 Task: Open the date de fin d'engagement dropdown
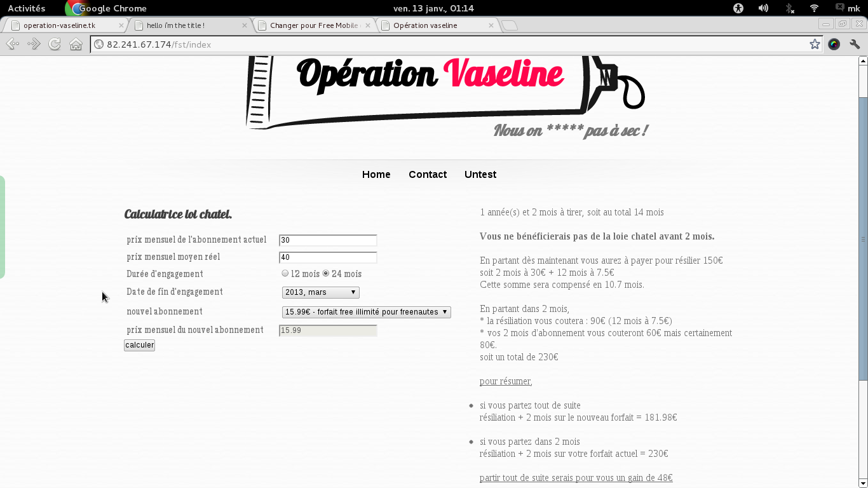(321, 292)
